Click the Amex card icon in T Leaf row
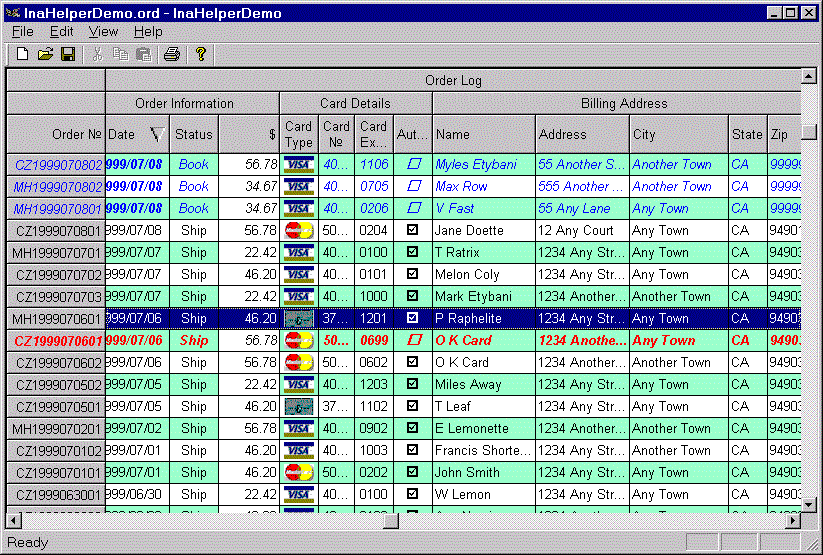The width and height of the screenshot is (823, 555). click(299, 406)
